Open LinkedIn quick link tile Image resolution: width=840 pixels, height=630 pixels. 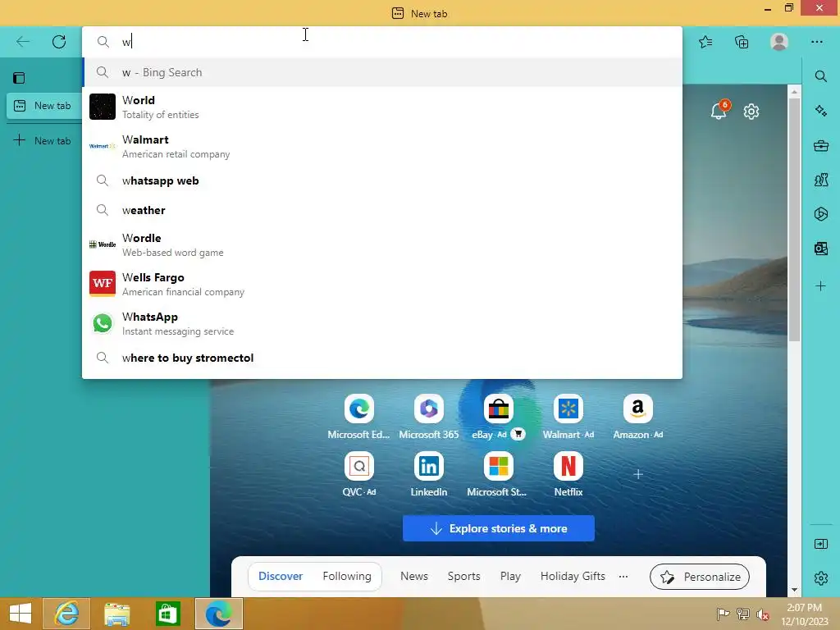428,474
